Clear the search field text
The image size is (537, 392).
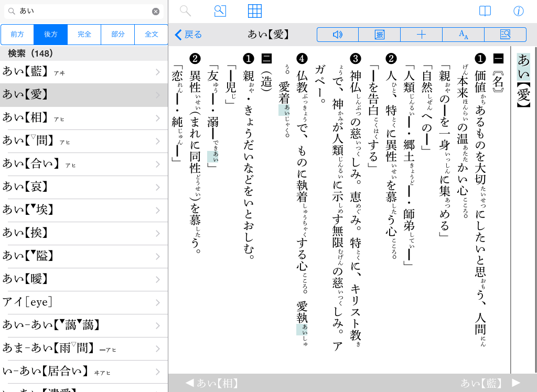[x=156, y=11]
